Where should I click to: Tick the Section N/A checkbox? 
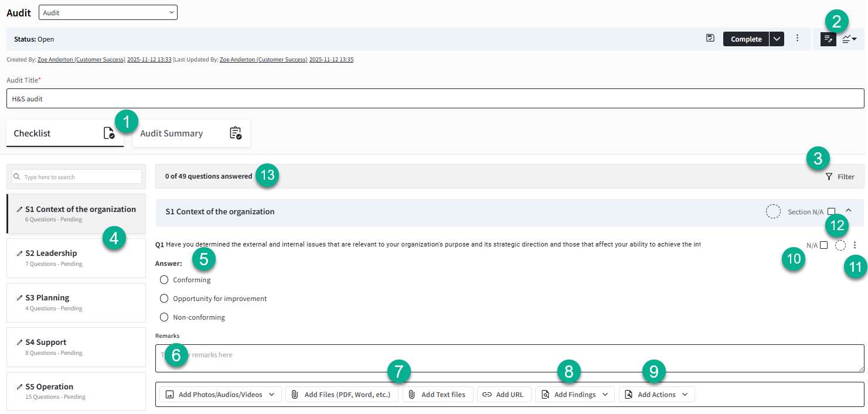tap(831, 211)
